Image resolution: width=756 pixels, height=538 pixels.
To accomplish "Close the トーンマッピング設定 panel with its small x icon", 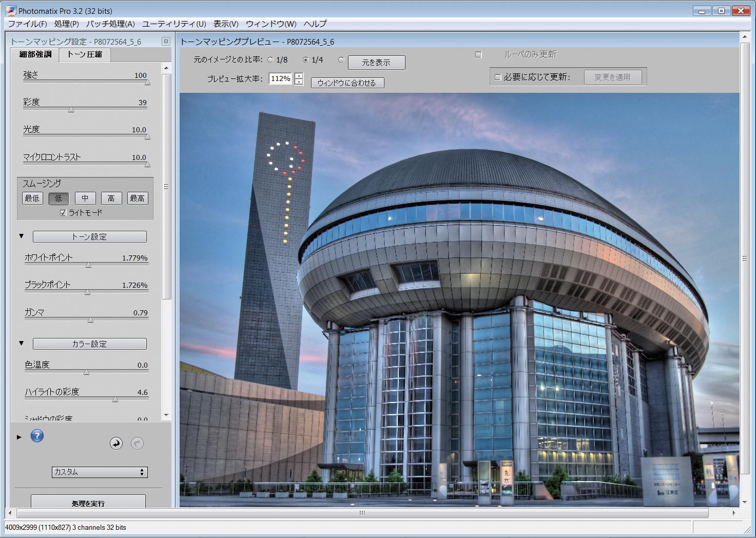I will pyautogui.click(x=166, y=41).
